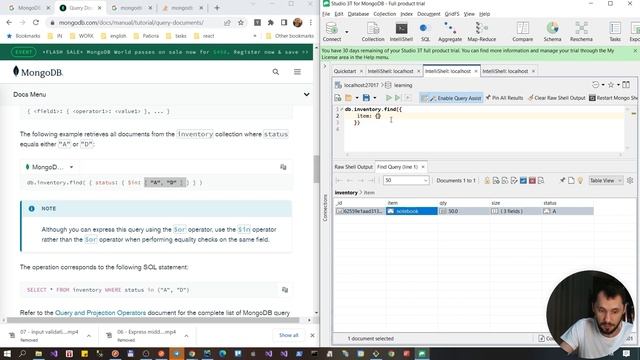
Task: Reload the MongoDB docs page
Action: point(36,22)
